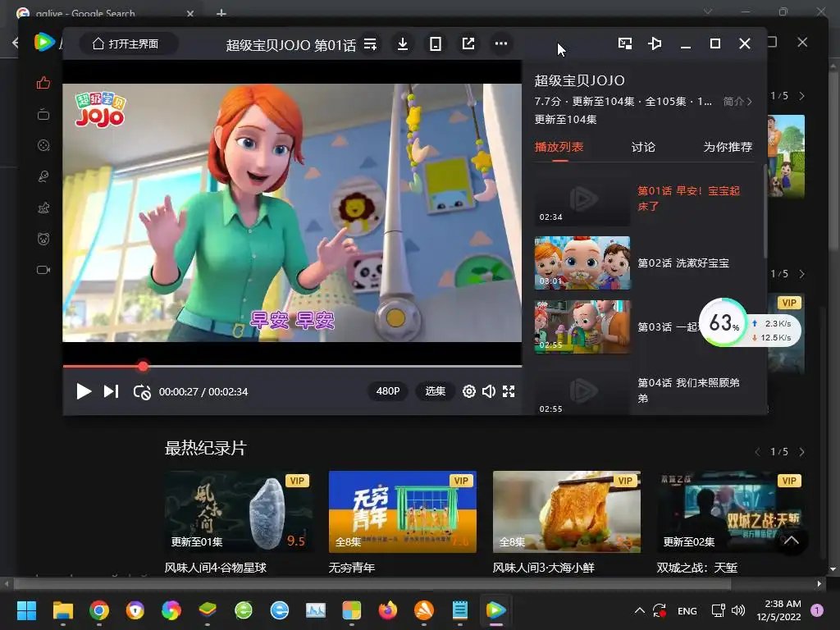Play the paused video
This screenshot has width=840, height=630.
[x=83, y=391]
